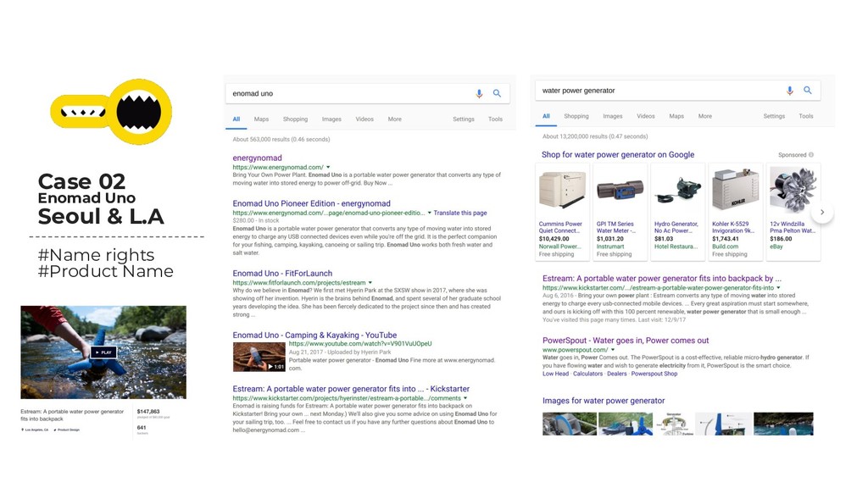Open Settings in the enomad uno search
The image size is (868, 488).
464,119
